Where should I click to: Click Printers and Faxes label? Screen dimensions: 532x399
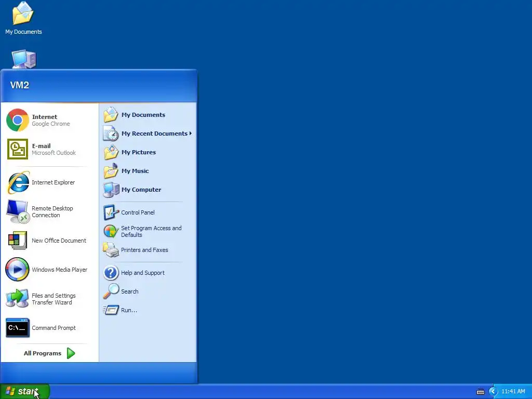coord(144,250)
